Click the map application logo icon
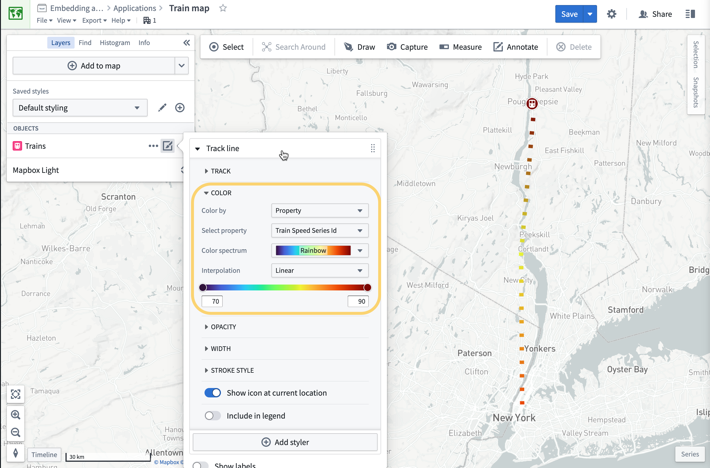710x468 pixels. [15, 14]
